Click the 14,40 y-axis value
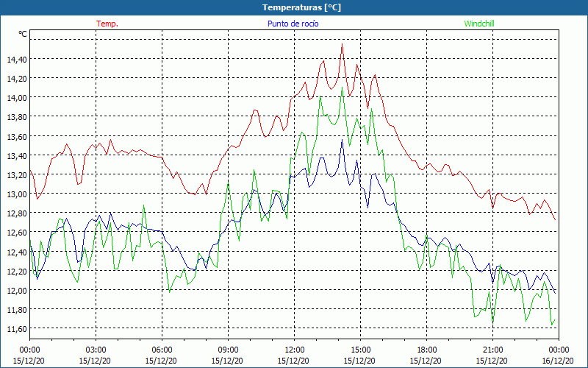The height and width of the screenshot is (368, 588). 16,59
